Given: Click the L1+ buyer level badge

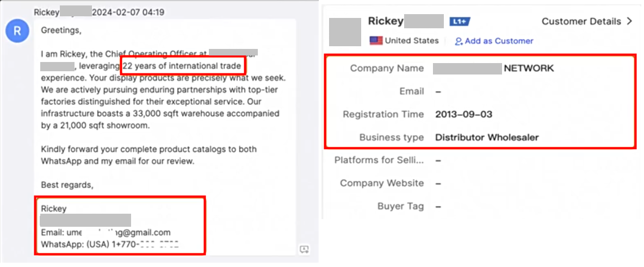Looking at the screenshot, I should 460,22.
